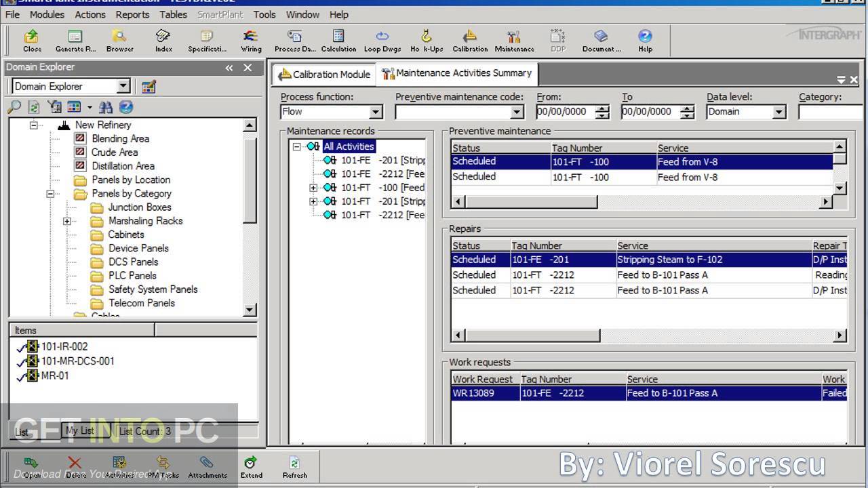This screenshot has height=488, width=868.
Task: Click the Activities icon in bottom toolbar
Action: pyautogui.click(x=119, y=467)
